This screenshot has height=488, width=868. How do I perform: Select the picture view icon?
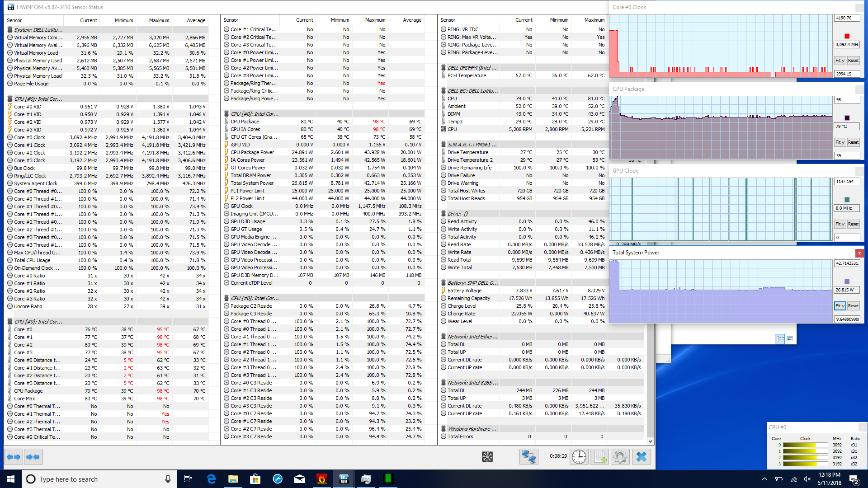coord(790,338)
